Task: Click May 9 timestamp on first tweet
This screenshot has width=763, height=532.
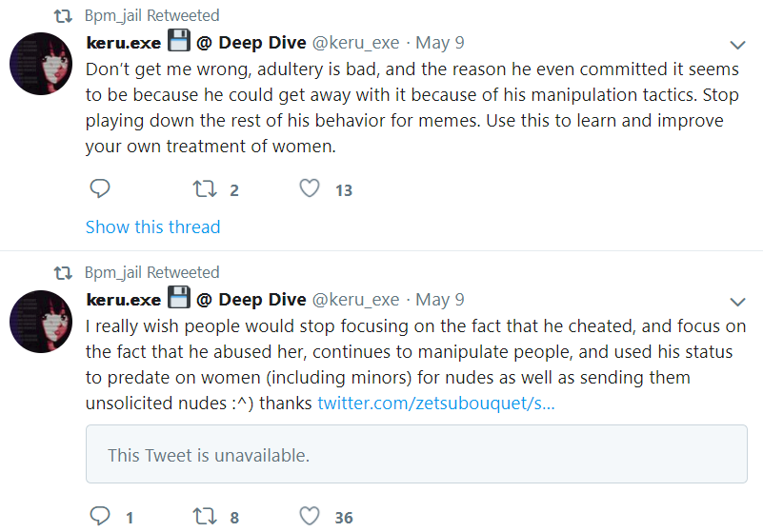Action: pyautogui.click(x=440, y=43)
